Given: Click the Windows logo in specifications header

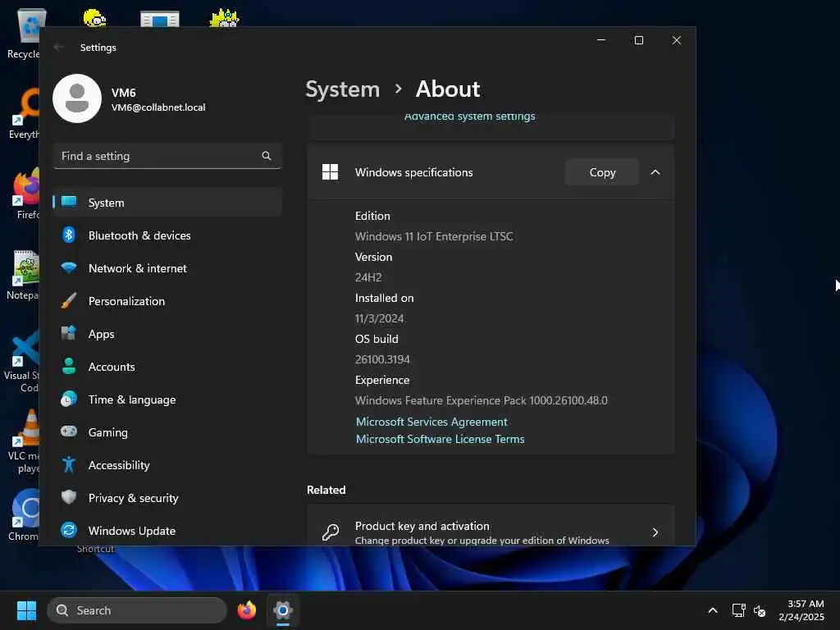Looking at the screenshot, I should tap(330, 172).
